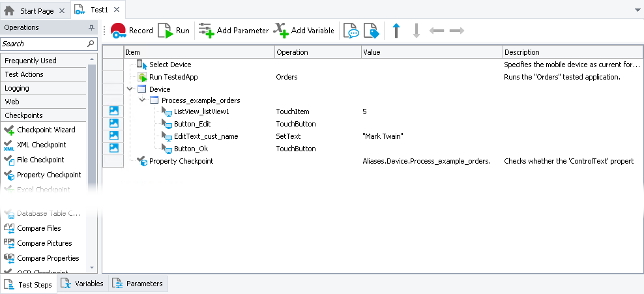Select the File Checkpoint operation
Viewport: 644px width, 294px height.
pyautogui.click(x=34, y=160)
